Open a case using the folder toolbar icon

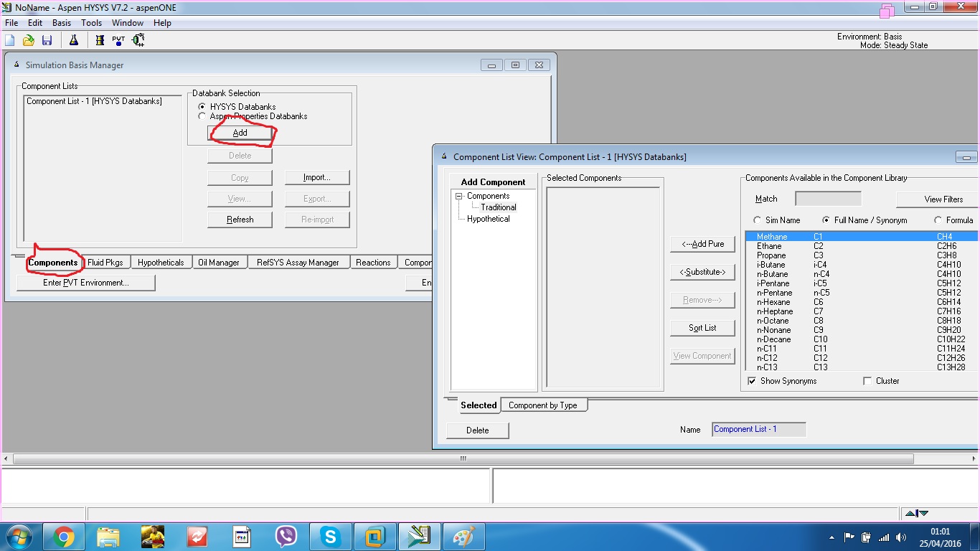pyautogui.click(x=28, y=40)
